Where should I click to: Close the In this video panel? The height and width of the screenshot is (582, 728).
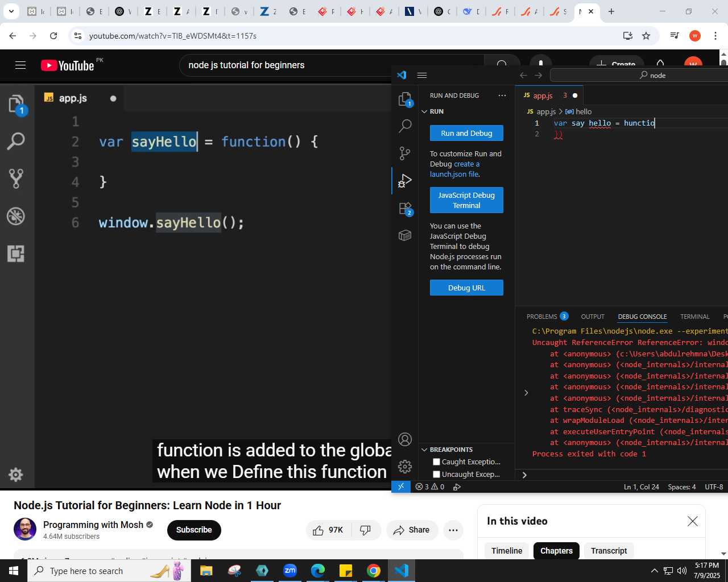click(692, 521)
